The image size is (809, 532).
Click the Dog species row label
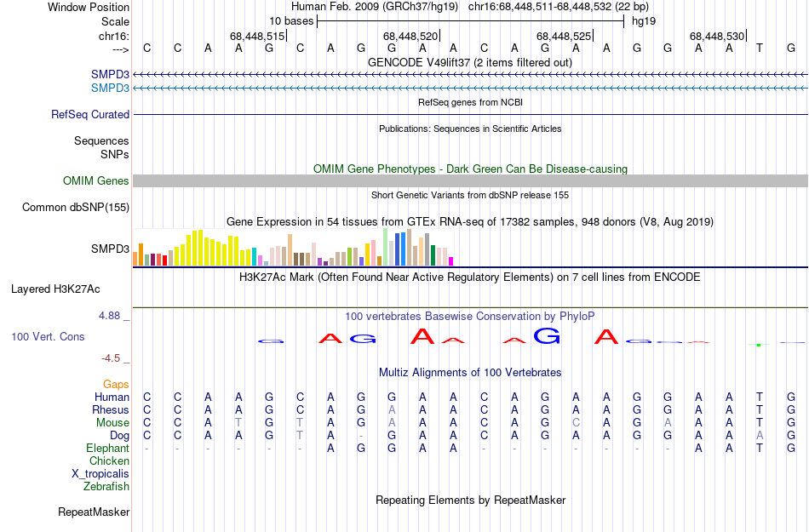(120, 436)
